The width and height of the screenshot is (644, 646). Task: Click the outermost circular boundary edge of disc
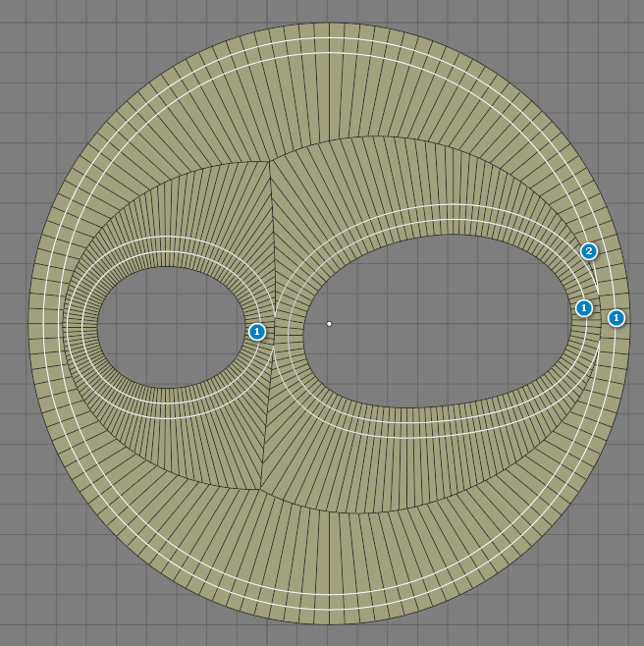coord(329,24)
